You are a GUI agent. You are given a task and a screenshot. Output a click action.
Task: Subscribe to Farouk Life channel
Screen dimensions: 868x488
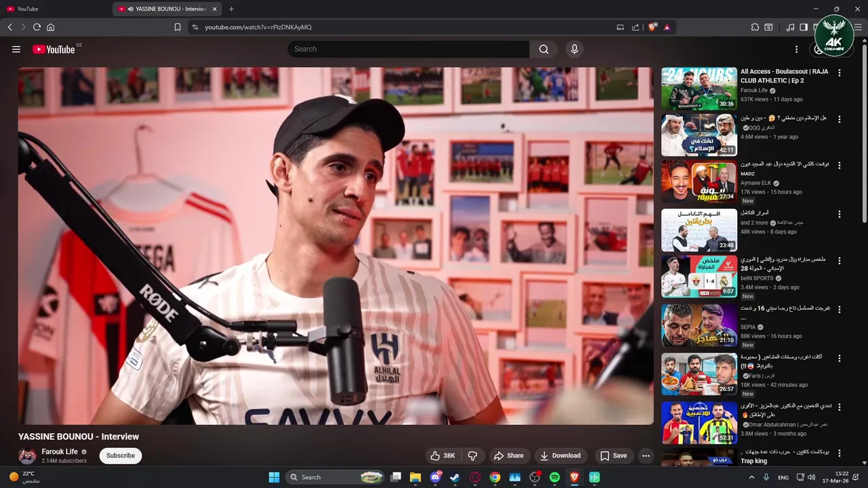(x=121, y=455)
